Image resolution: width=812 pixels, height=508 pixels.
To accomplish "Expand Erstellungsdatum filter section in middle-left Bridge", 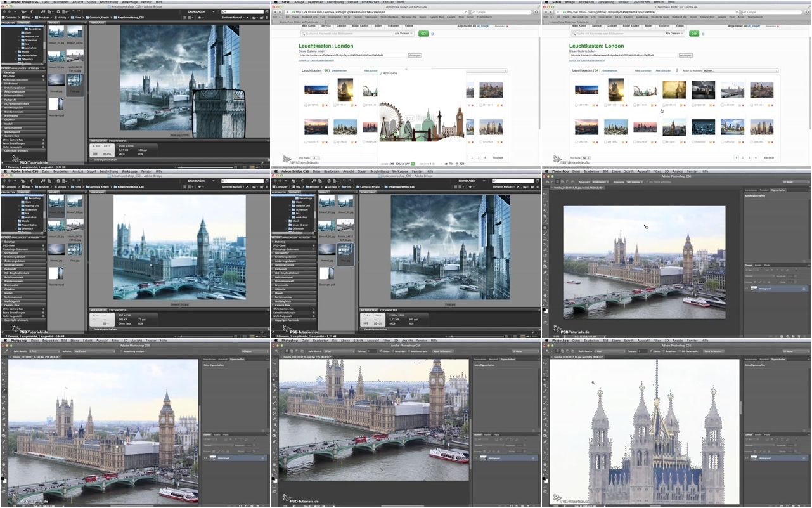I will [x=23, y=257].
